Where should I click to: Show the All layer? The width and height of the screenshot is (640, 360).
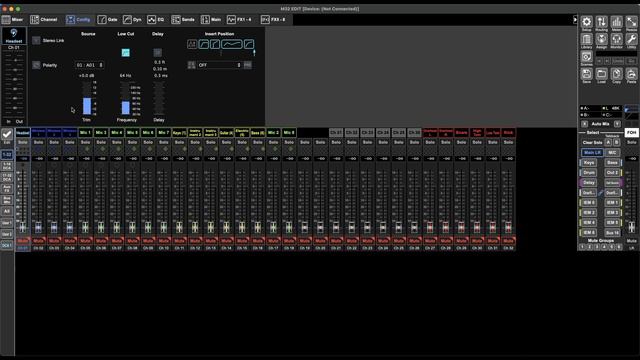[7, 211]
